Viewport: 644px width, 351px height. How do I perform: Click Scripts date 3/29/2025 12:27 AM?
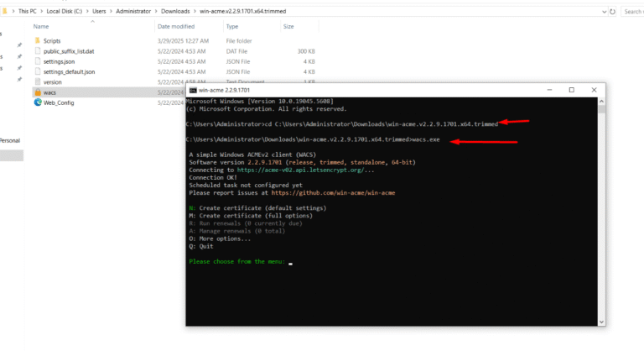[x=183, y=41]
